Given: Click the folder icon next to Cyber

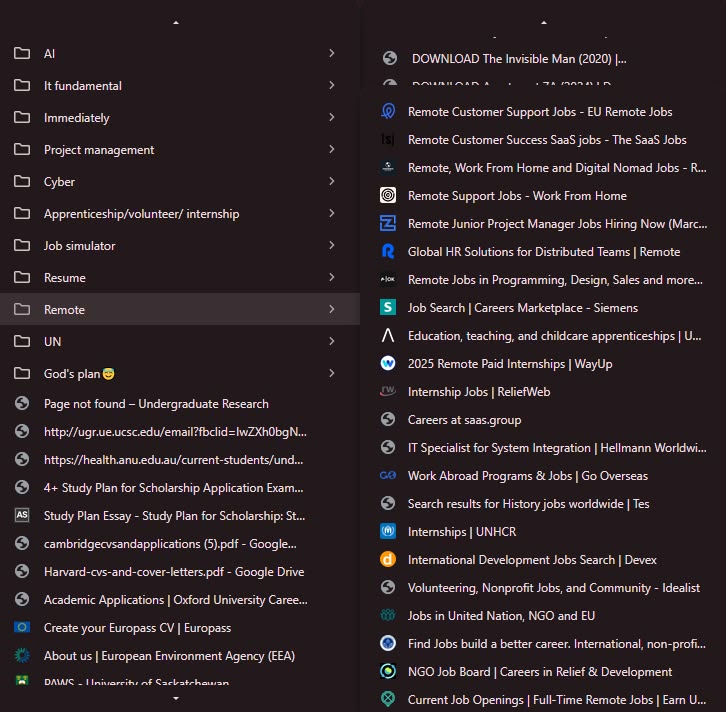Looking at the screenshot, I should pyautogui.click(x=22, y=181).
